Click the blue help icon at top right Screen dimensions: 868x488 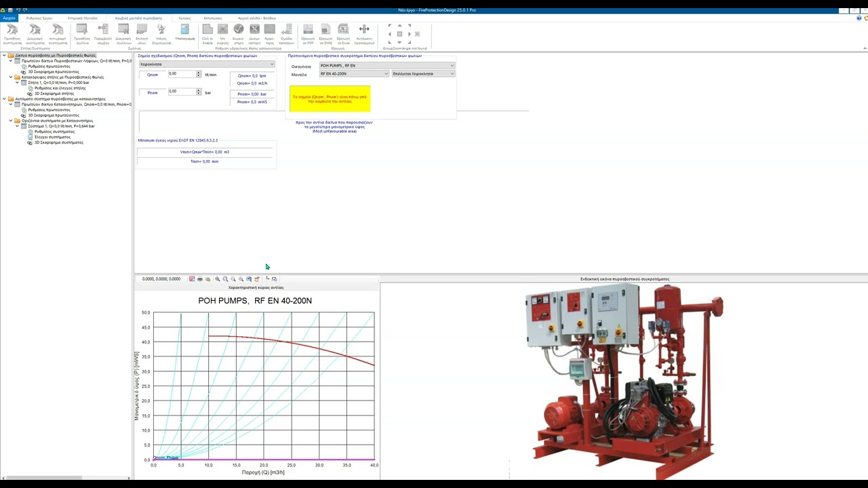click(860, 18)
